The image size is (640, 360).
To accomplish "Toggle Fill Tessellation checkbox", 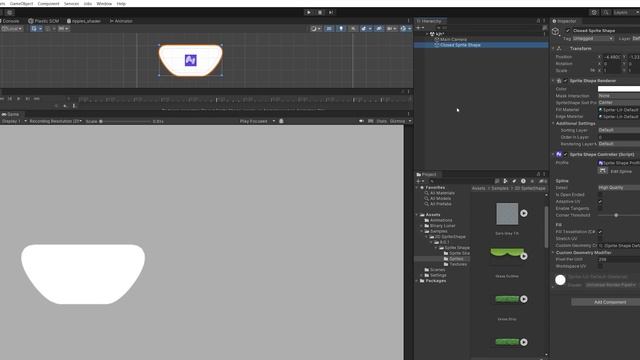I will 600,232.
